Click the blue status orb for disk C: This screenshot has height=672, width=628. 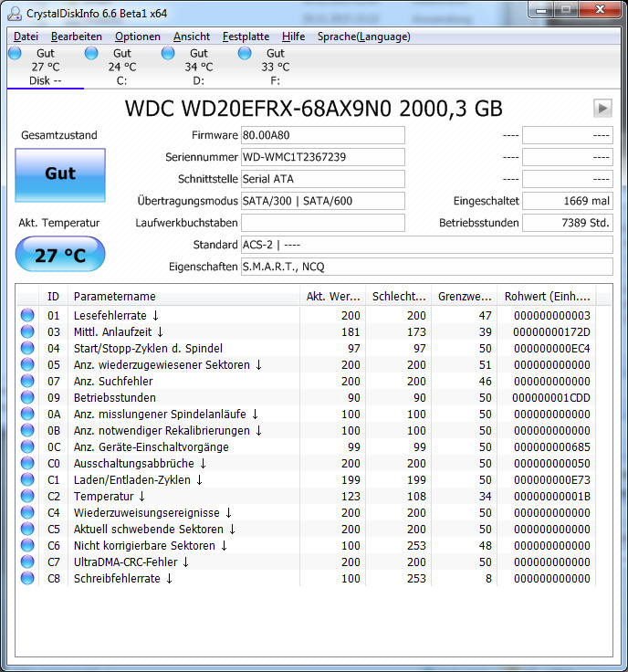(x=91, y=53)
